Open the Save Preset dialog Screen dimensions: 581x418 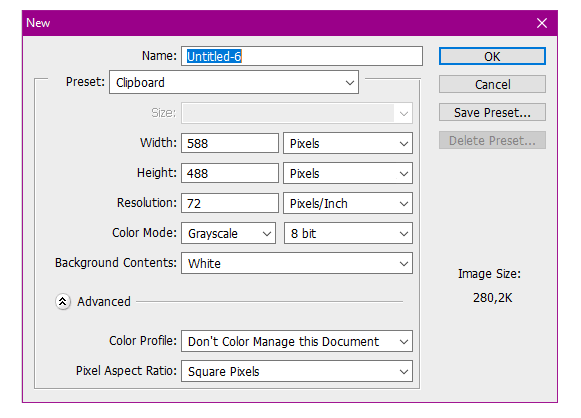point(492,112)
